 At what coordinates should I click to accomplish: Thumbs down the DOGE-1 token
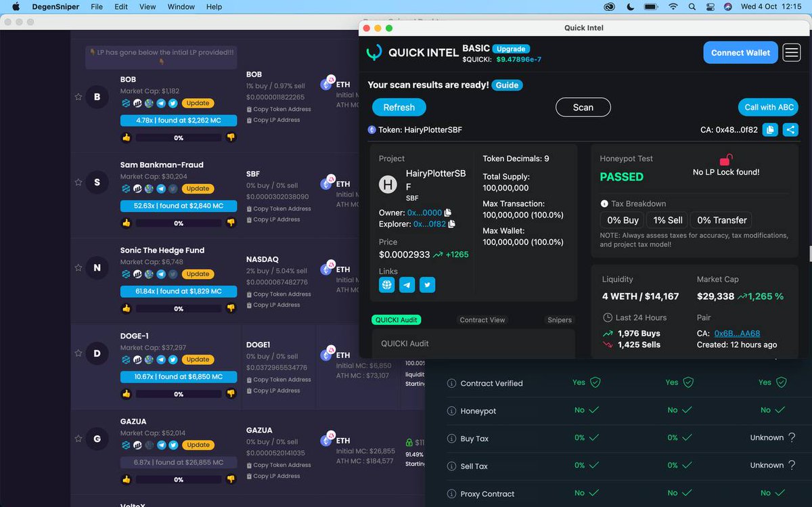click(x=231, y=393)
